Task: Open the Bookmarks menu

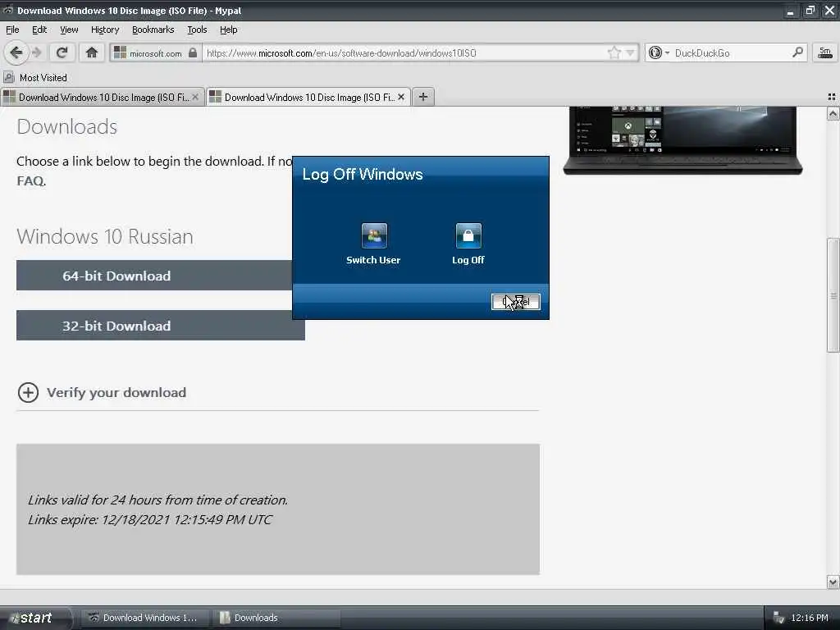Action: 153,30
